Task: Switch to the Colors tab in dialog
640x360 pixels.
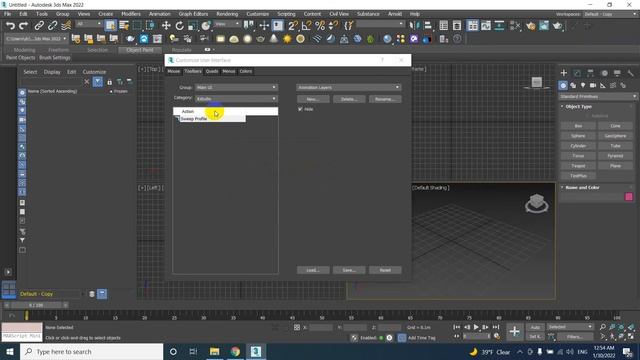Action: pos(246,71)
